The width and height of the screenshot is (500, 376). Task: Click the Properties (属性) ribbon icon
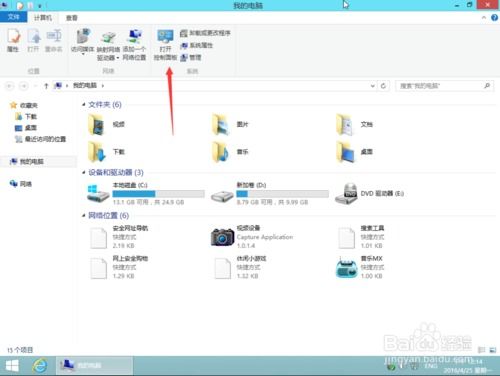pyautogui.click(x=13, y=40)
